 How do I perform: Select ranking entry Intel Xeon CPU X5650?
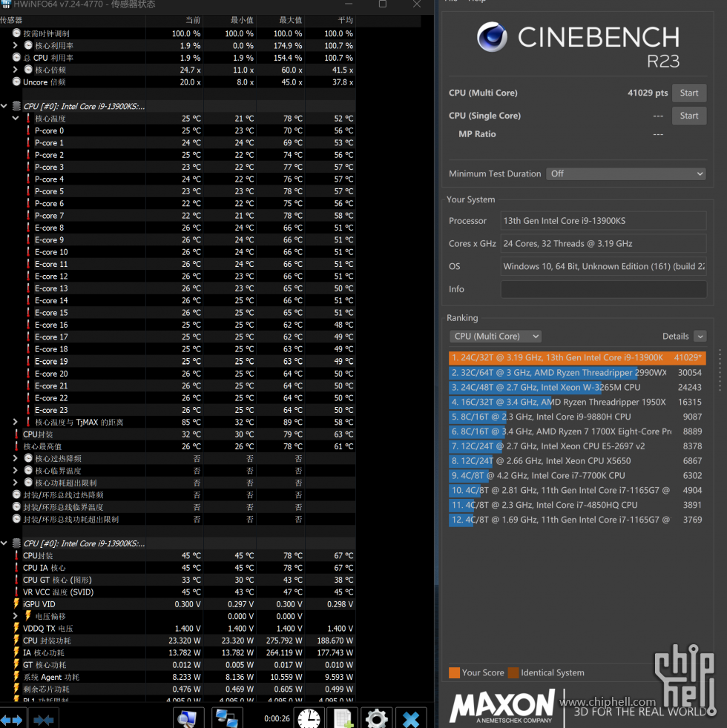(577, 460)
